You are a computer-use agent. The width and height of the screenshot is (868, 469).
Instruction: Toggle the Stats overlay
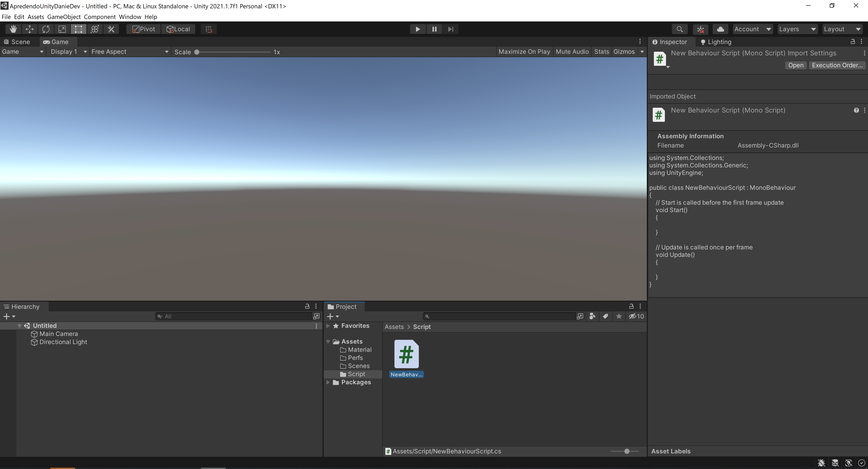pos(601,52)
